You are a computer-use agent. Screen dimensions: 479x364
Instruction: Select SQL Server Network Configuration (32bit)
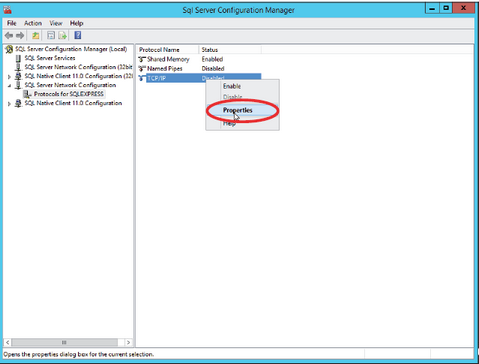pos(78,67)
